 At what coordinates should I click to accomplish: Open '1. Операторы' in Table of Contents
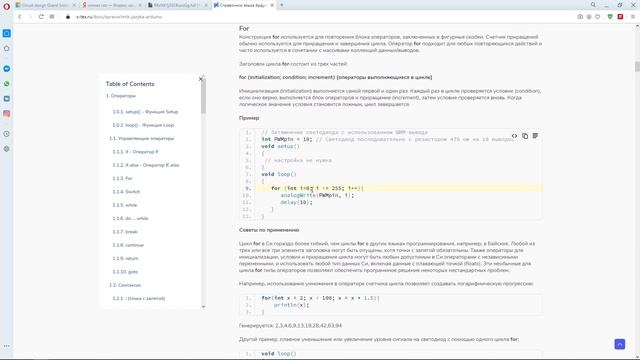click(121, 96)
